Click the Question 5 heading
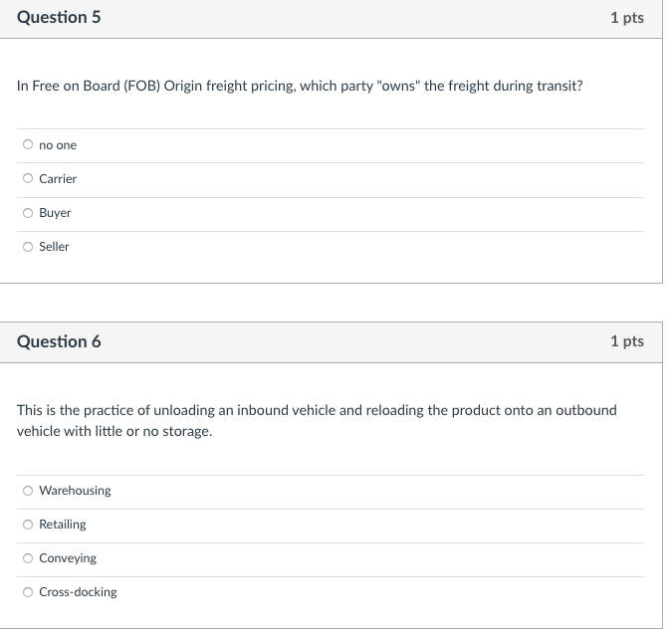 (59, 17)
